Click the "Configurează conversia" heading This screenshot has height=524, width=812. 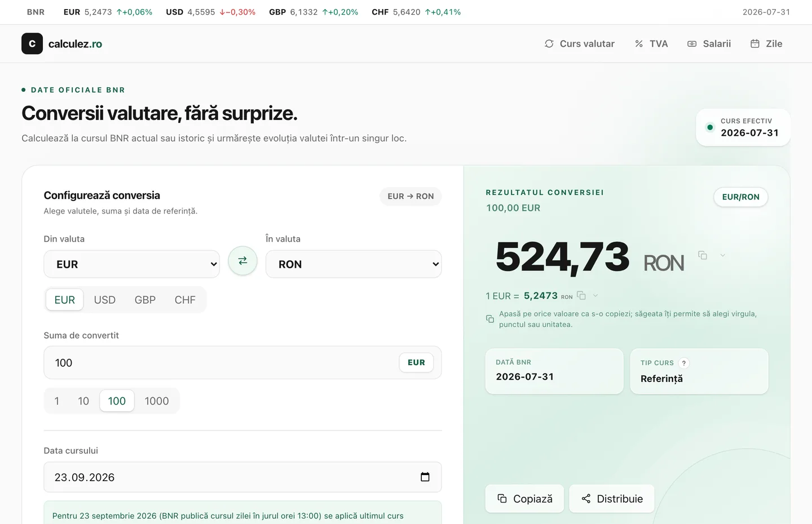[102, 196]
